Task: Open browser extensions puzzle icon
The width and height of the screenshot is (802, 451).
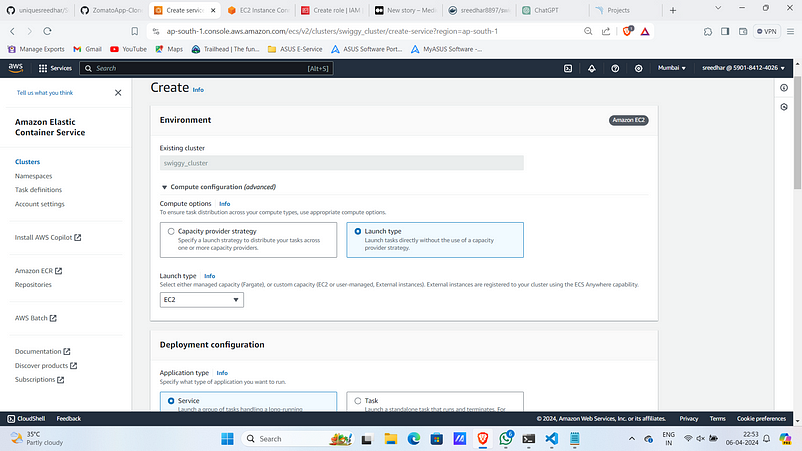Action: (x=708, y=31)
